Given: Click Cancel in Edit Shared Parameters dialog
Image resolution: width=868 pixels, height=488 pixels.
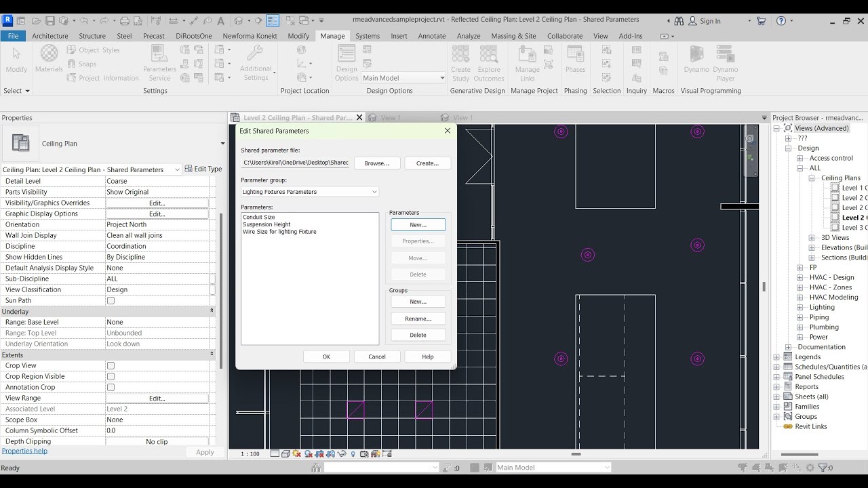Looking at the screenshot, I should pyautogui.click(x=377, y=357).
